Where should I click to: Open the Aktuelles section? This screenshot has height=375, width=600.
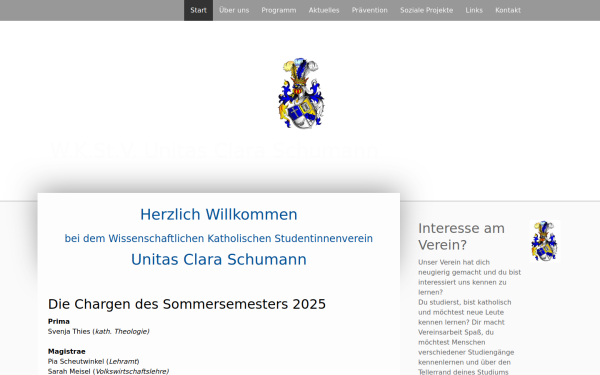324,10
